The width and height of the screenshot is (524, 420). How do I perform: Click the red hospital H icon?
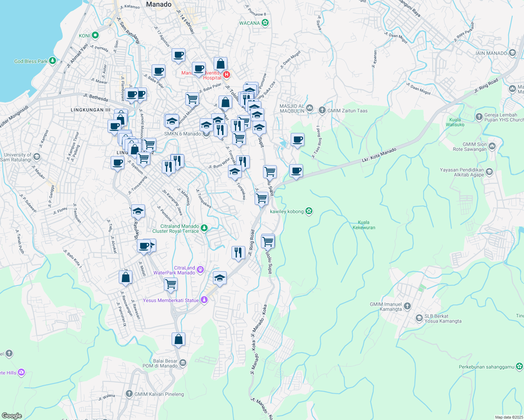pos(227,75)
